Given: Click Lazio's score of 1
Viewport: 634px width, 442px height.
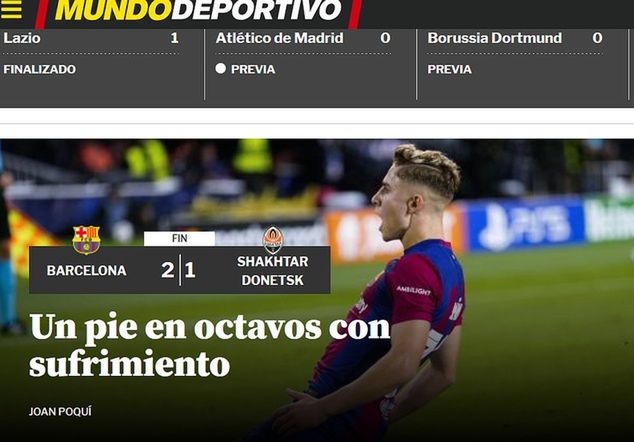Looking at the screenshot, I should 174,38.
